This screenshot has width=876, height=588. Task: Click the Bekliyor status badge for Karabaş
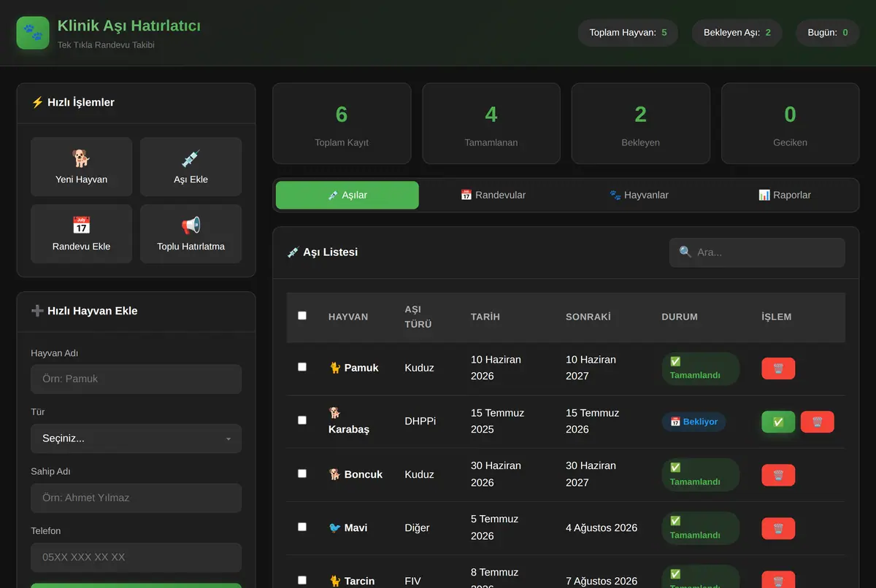tap(693, 422)
